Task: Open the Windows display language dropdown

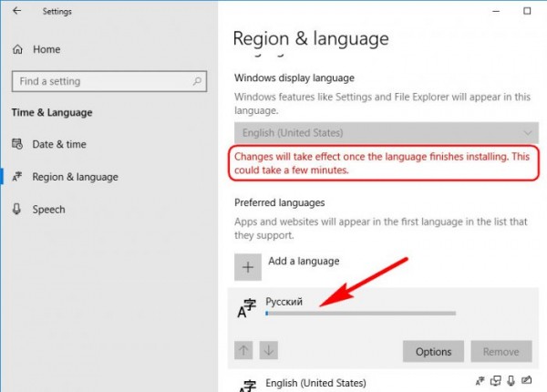Action: click(x=387, y=132)
